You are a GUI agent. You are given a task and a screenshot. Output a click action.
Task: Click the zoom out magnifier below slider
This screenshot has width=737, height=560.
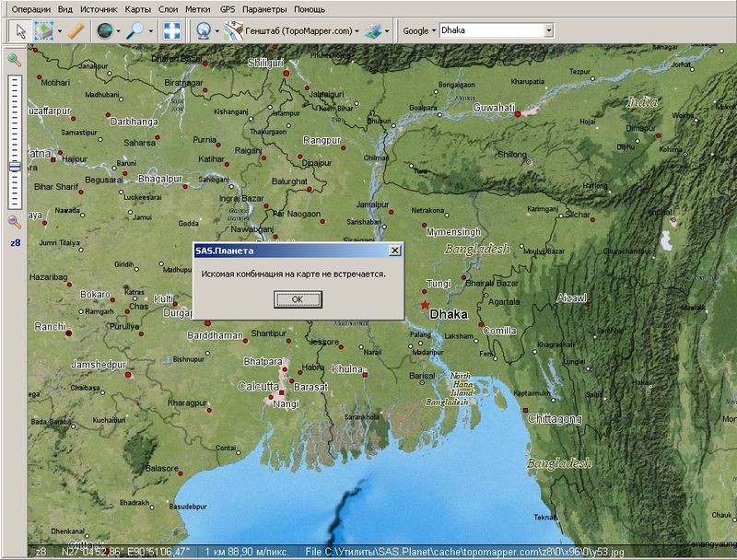click(15, 222)
